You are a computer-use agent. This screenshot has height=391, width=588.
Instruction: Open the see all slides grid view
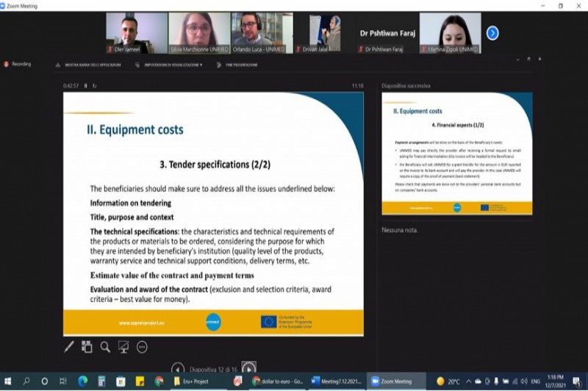click(x=87, y=346)
